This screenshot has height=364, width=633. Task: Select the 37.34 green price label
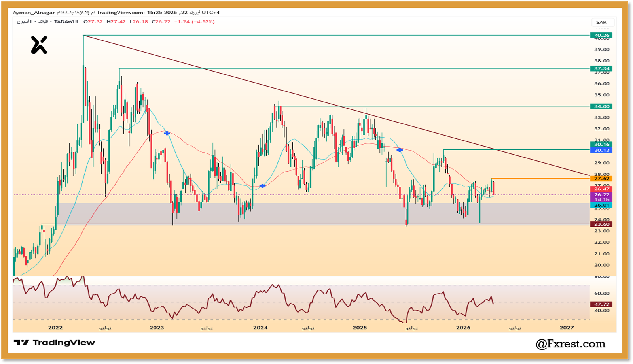point(601,69)
